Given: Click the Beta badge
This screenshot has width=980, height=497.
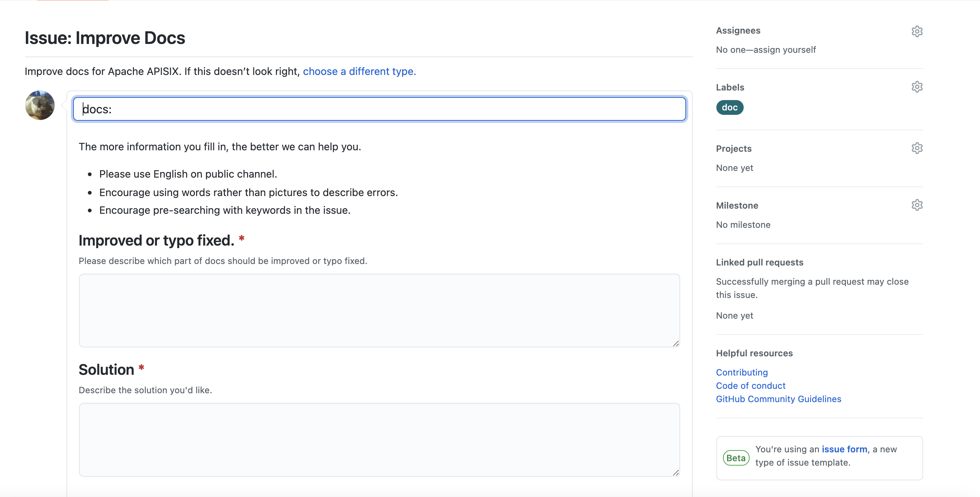Looking at the screenshot, I should point(736,458).
